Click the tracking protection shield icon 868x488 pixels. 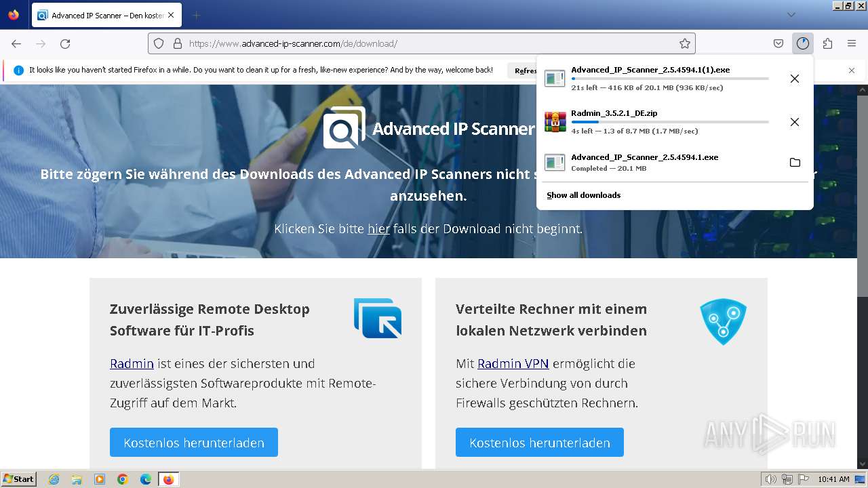(x=159, y=43)
